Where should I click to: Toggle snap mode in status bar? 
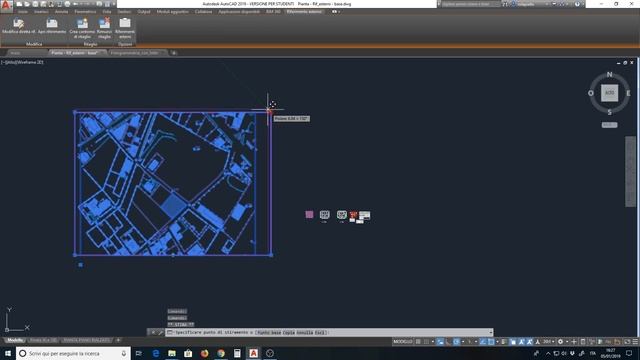tap(427, 342)
